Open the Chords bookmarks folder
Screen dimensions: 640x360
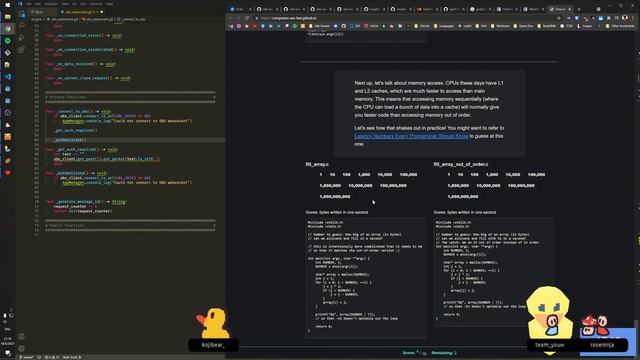(422, 26)
